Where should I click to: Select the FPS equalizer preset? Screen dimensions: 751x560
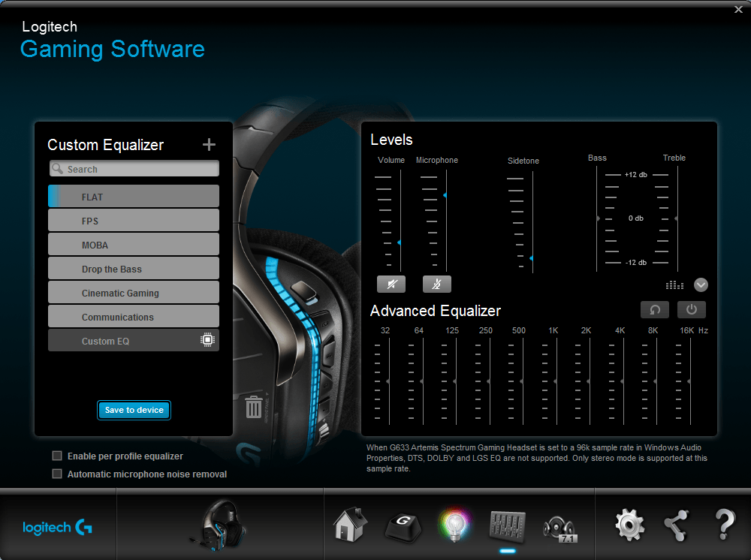(134, 221)
